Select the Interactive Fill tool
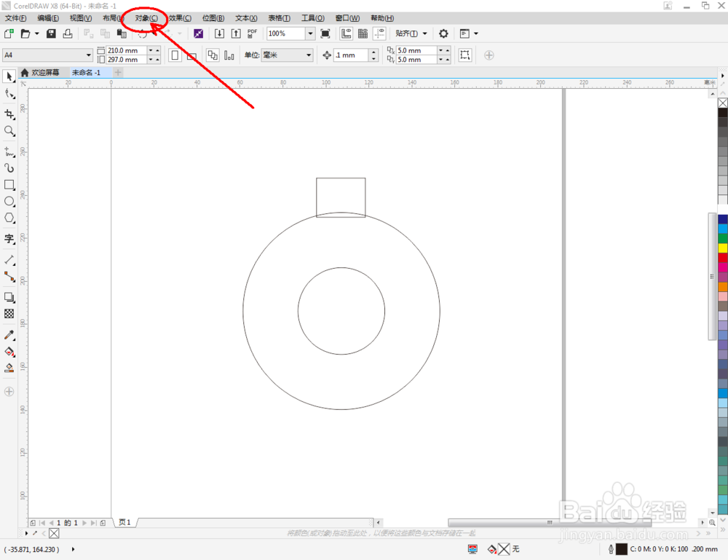 coord(9,352)
